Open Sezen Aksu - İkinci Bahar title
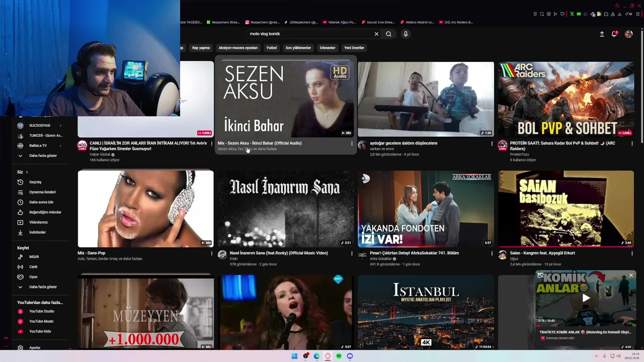This screenshot has height=362, width=644. [260, 143]
